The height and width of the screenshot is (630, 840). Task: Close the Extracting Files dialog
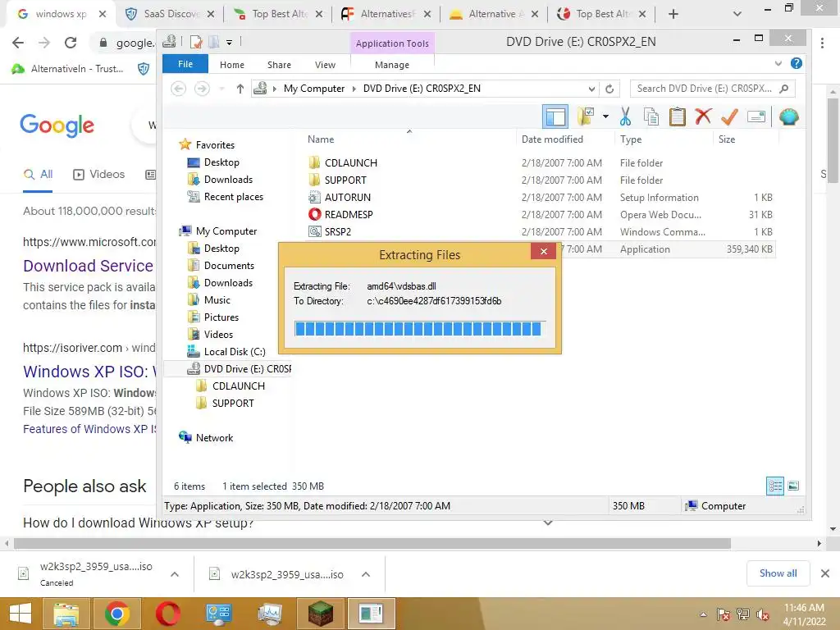(x=543, y=251)
